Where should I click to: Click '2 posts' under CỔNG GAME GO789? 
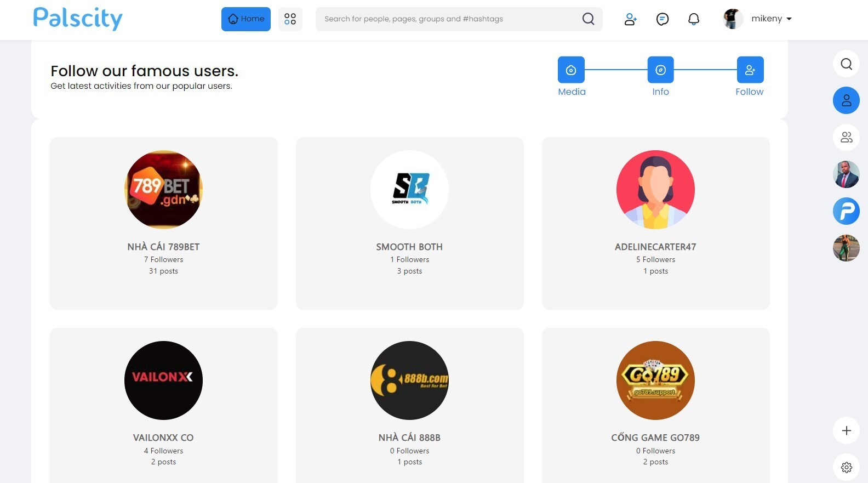tap(655, 462)
